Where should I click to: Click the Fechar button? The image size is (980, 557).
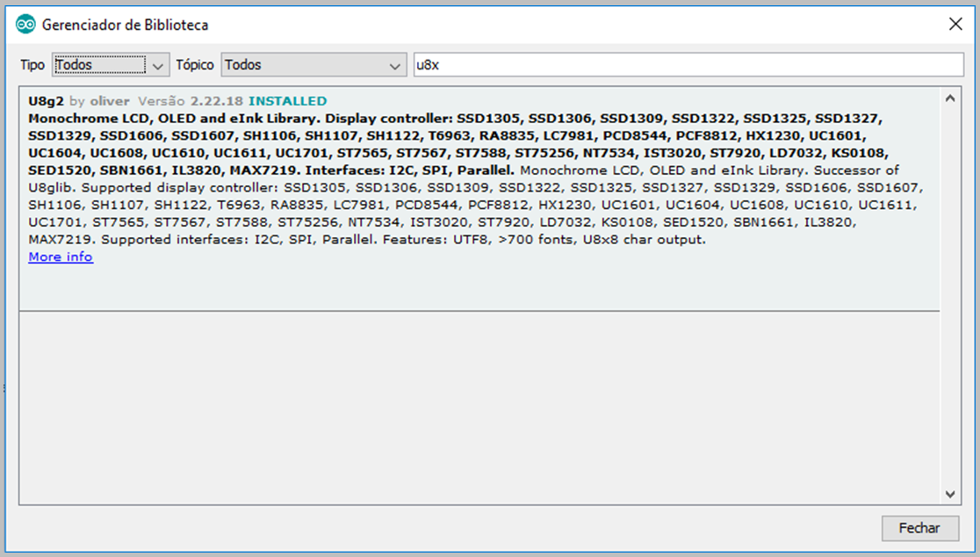919,528
